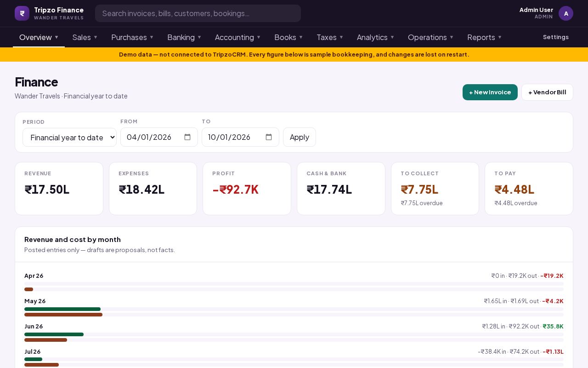Expand the Overview menu
Viewport: 588px width, 368px height.
click(x=39, y=37)
